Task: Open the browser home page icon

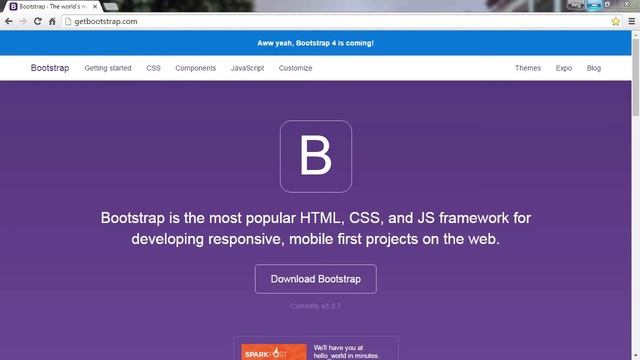Action: 52,21
